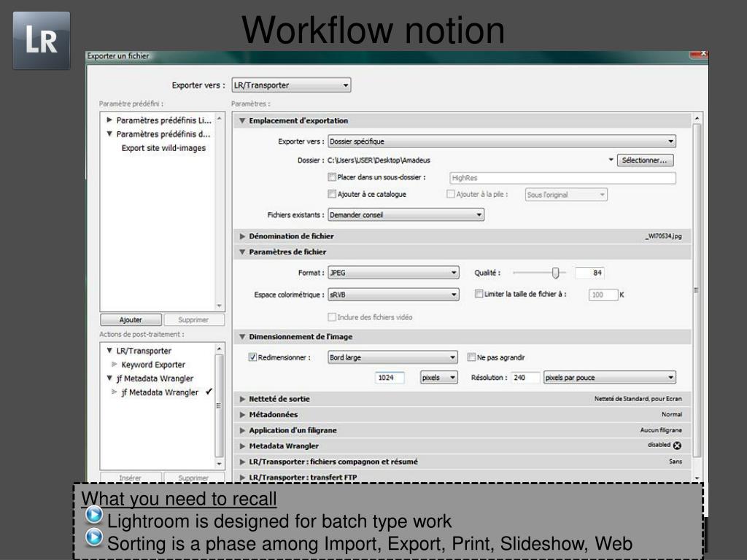Click preset list scrollbar down arrow

[219, 306]
